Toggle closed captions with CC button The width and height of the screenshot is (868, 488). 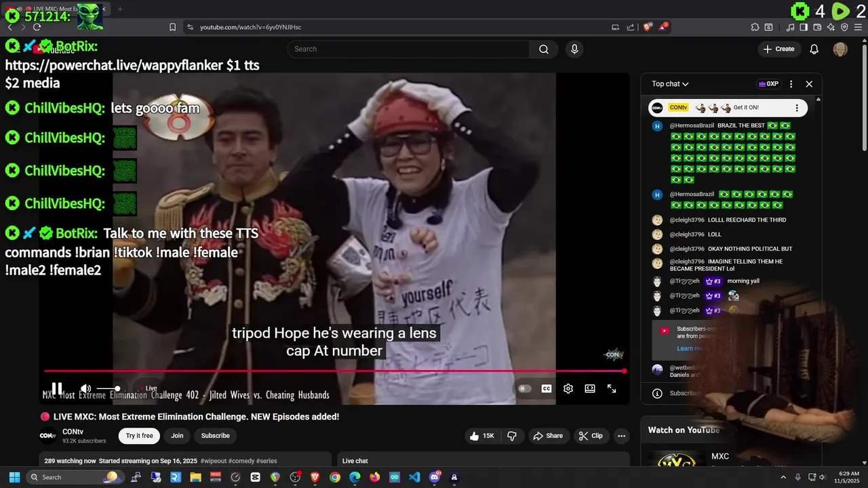click(547, 388)
